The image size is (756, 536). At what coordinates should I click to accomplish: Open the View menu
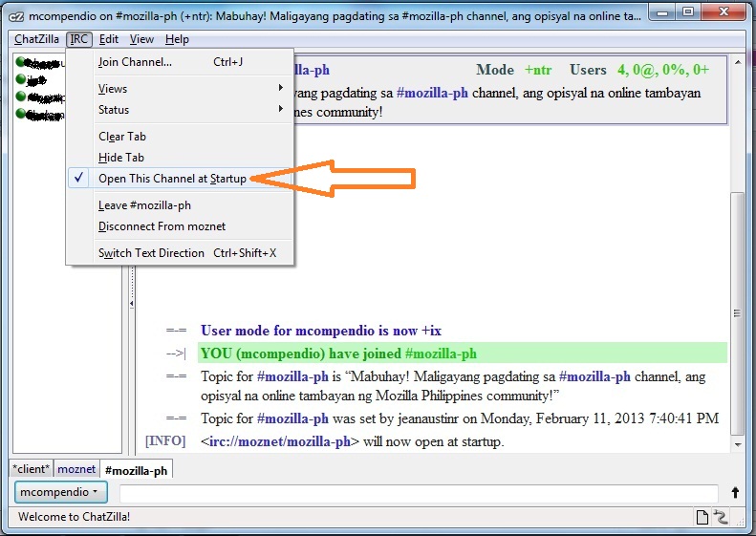(x=141, y=39)
